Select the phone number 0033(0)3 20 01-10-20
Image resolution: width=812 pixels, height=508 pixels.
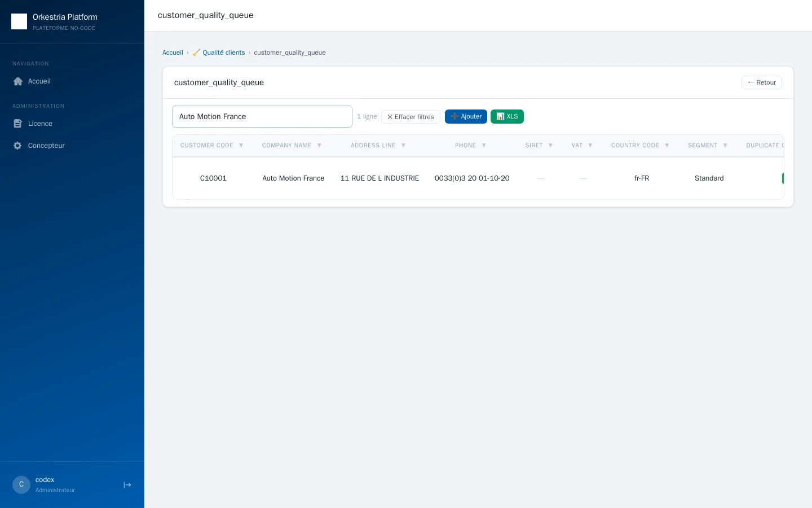pos(472,178)
